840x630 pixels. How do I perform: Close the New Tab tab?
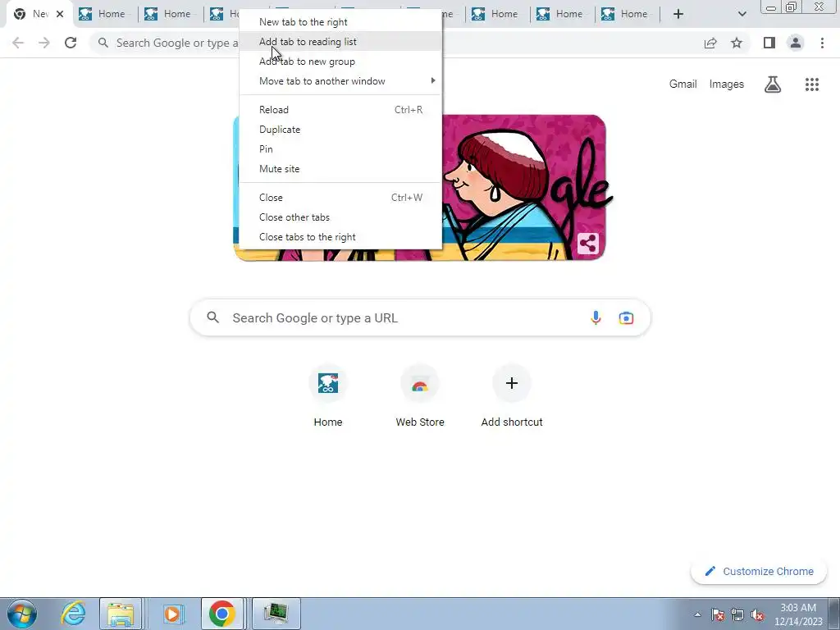(x=60, y=14)
